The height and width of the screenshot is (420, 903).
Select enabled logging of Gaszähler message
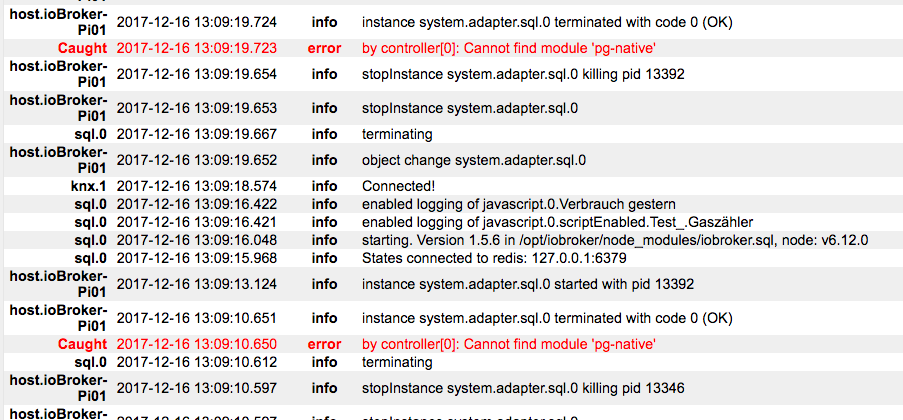(557, 222)
